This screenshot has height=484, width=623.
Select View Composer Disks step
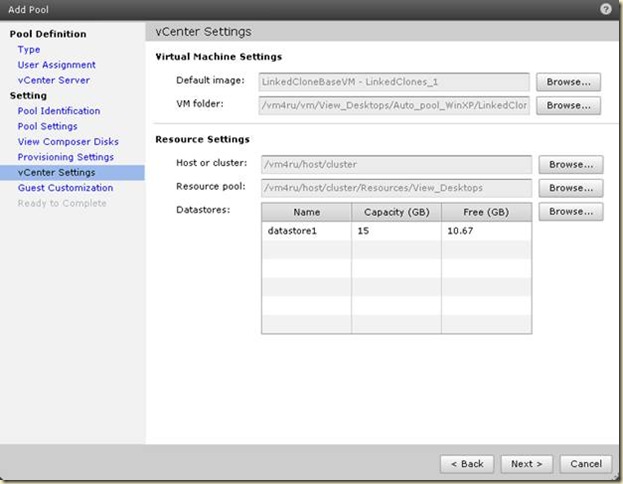(65, 142)
